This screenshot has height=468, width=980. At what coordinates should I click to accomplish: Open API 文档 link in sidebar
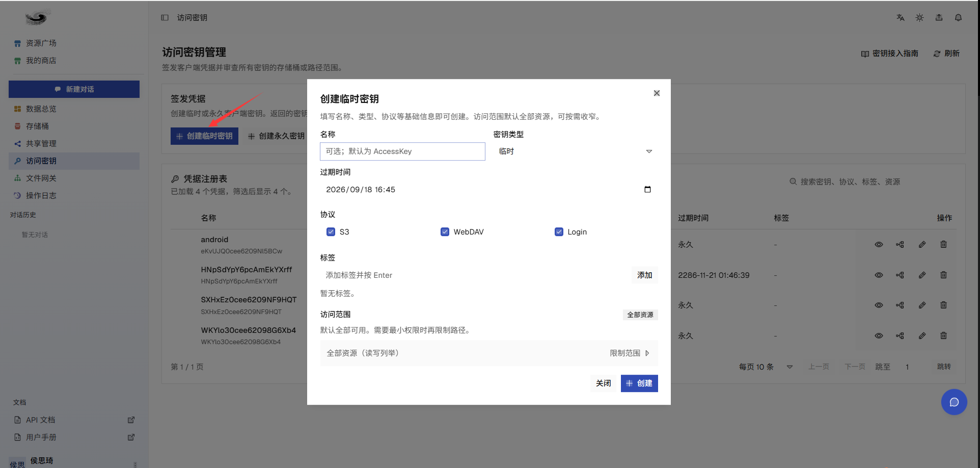coord(74,420)
